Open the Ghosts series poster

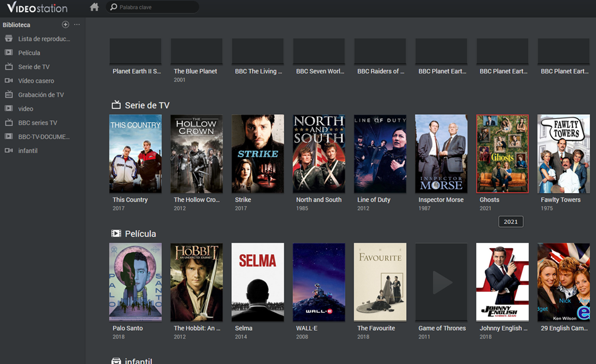click(x=502, y=154)
